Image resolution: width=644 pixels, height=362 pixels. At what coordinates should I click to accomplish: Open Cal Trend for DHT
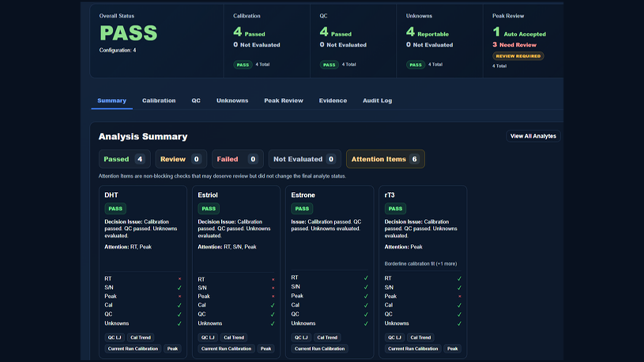(140, 337)
